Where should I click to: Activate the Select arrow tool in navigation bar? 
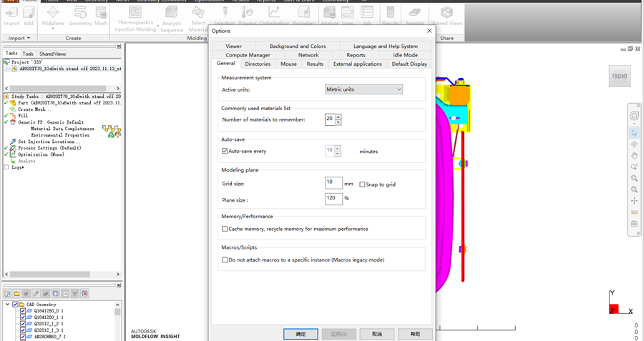pyautogui.click(x=634, y=133)
